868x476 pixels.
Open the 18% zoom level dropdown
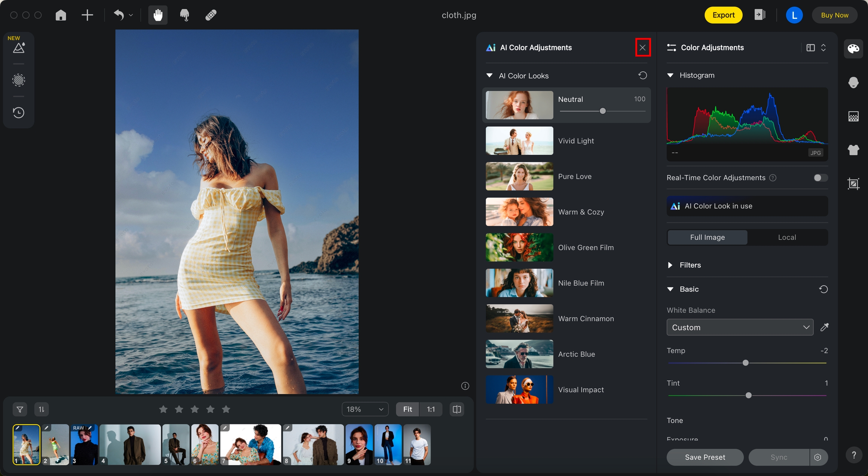(365, 409)
